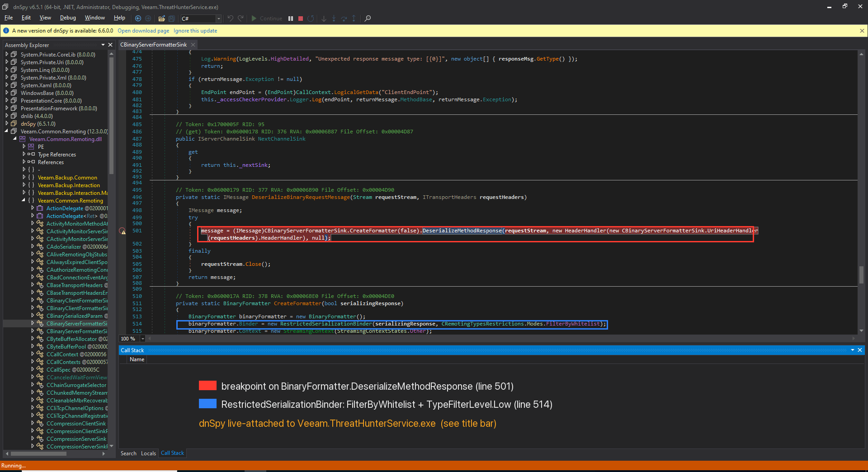The image size is (868, 472).
Task: Click the Step Into icon
Action: 334,19
